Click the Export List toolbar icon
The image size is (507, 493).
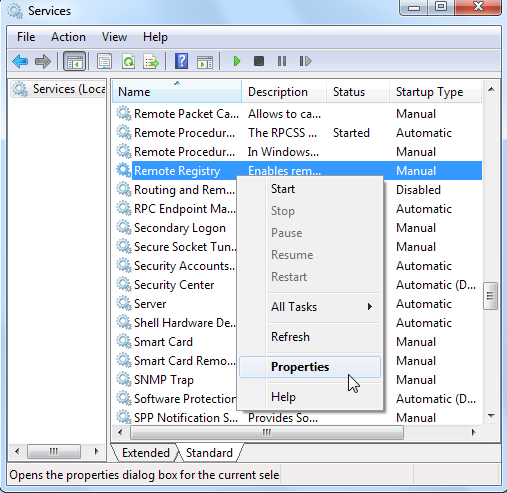pyautogui.click(x=151, y=61)
